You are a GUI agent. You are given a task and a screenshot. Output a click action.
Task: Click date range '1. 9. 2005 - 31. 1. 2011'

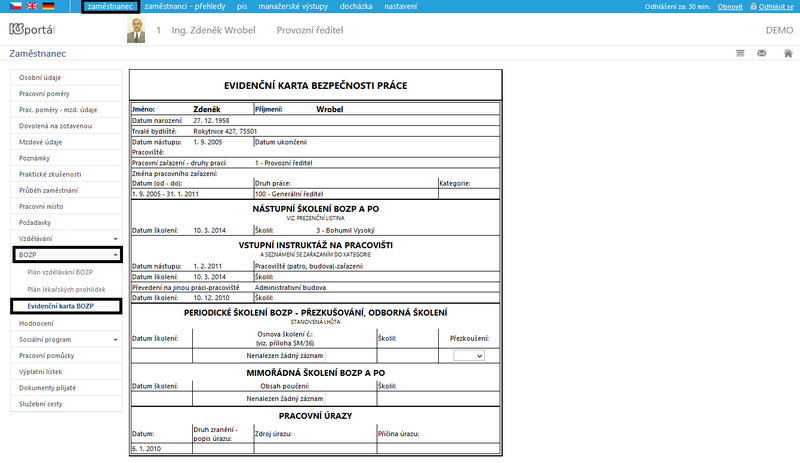165,194
